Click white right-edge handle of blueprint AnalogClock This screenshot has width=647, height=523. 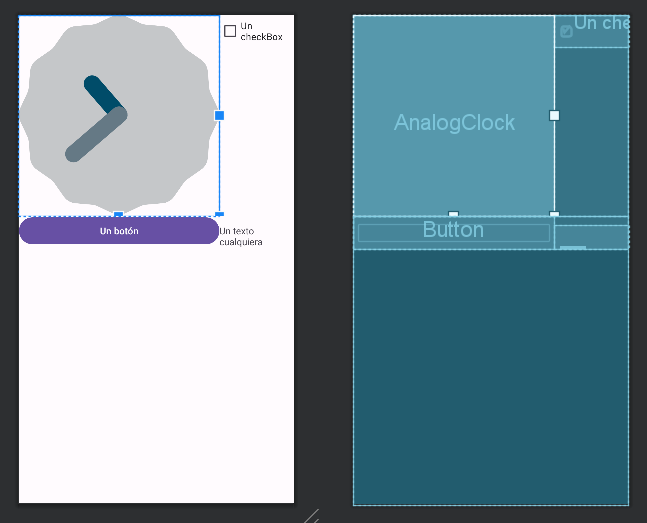[554, 116]
